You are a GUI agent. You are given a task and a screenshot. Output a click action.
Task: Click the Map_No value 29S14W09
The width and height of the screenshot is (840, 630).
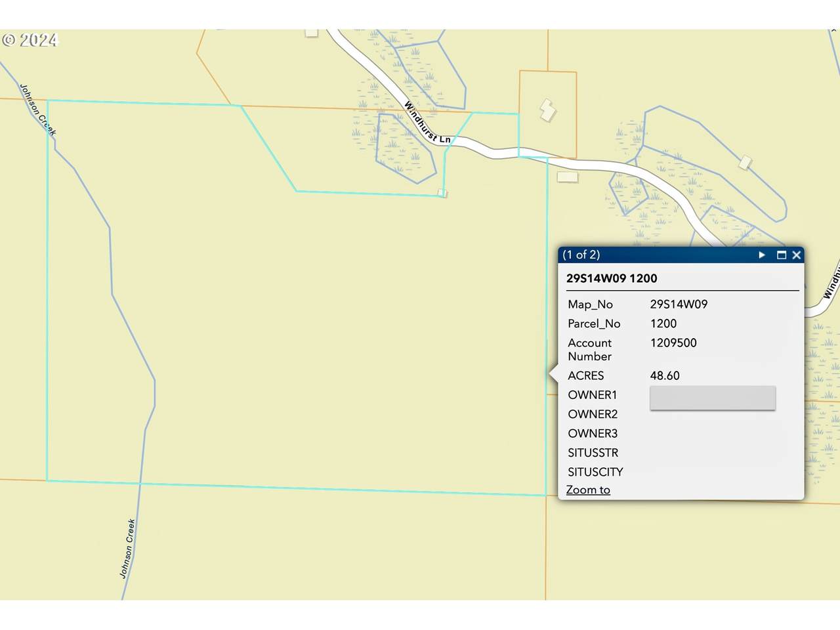click(679, 304)
